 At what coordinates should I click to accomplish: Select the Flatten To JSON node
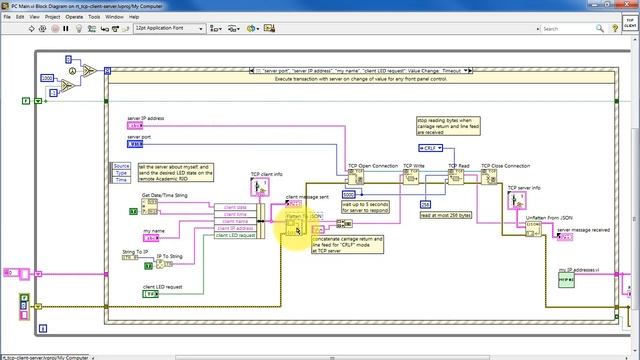(x=294, y=227)
